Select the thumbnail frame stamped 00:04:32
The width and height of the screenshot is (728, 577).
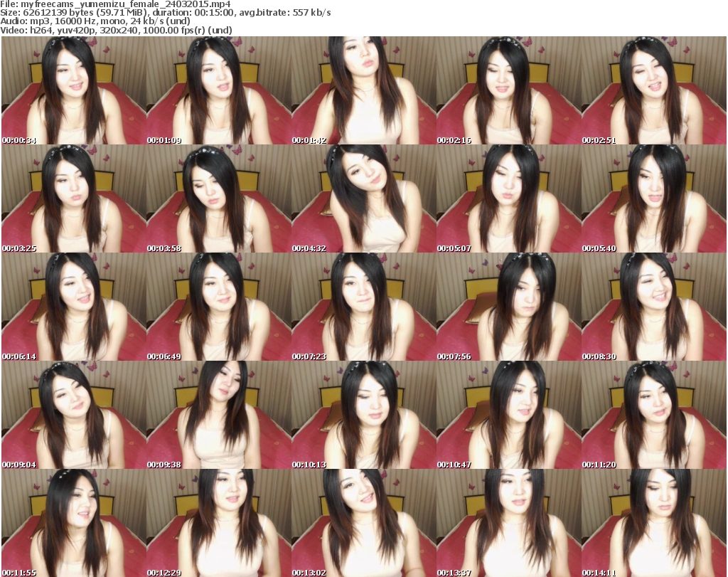[363, 198]
